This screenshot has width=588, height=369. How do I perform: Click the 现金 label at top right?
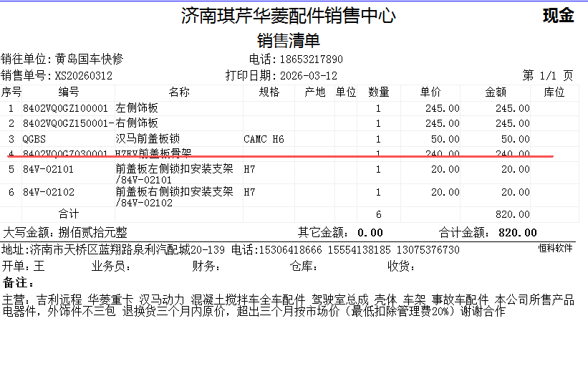(x=558, y=16)
